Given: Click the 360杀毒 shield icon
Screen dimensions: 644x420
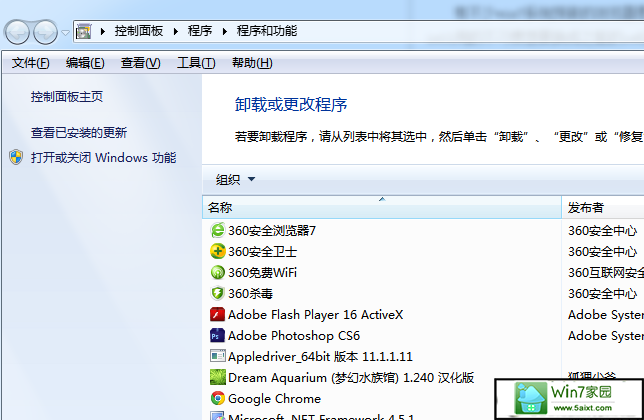Looking at the screenshot, I should pos(218,293).
